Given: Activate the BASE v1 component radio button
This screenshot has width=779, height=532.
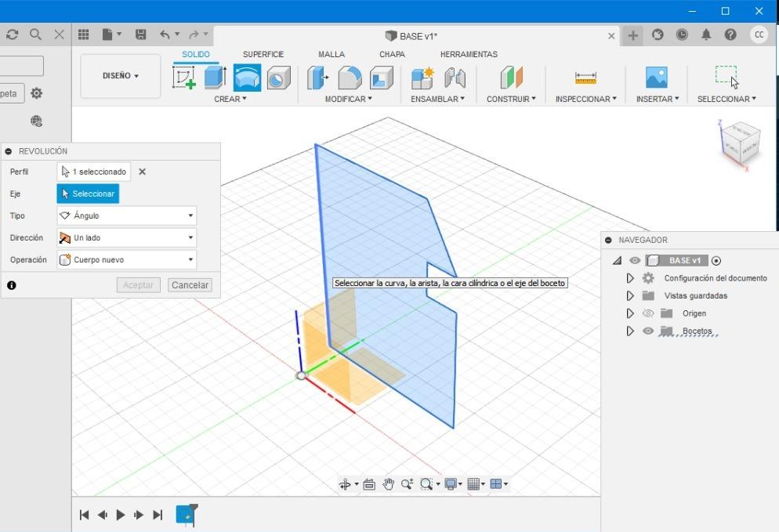Looking at the screenshot, I should [716, 261].
